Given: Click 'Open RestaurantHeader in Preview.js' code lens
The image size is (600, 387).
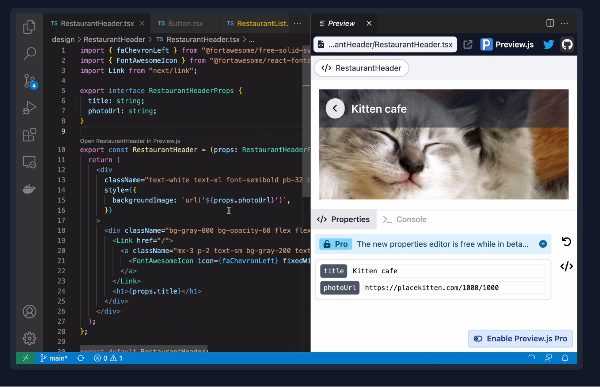Looking at the screenshot, I should [x=130, y=141].
